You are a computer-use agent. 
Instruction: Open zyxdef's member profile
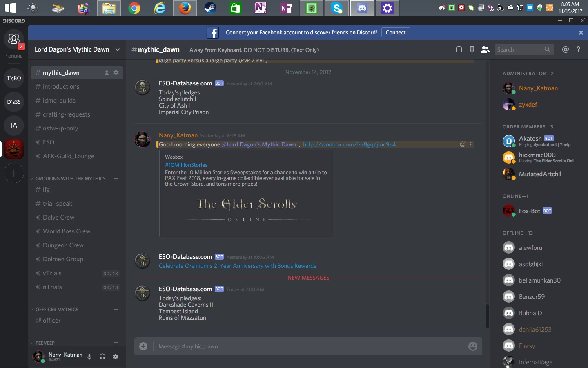pos(537,105)
